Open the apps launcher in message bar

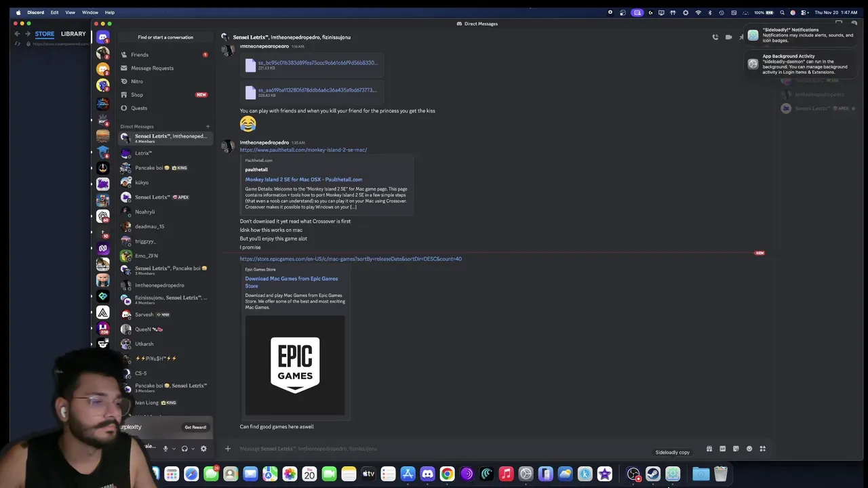click(x=763, y=449)
